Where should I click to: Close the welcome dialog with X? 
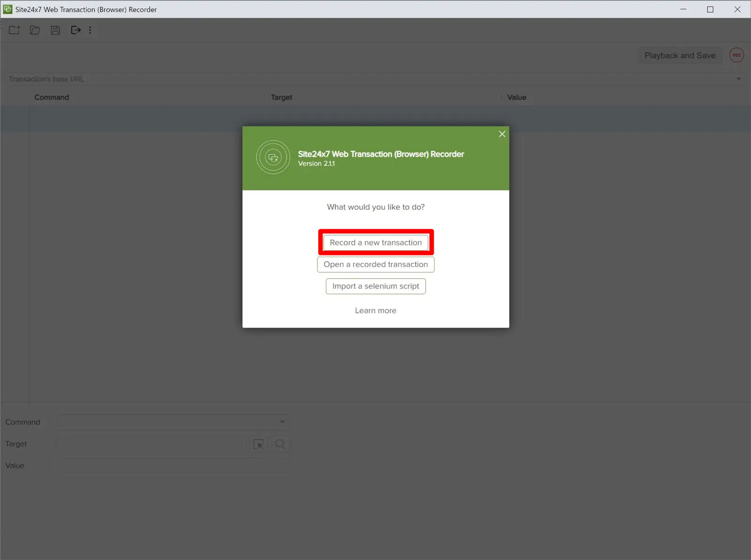point(502,134)
